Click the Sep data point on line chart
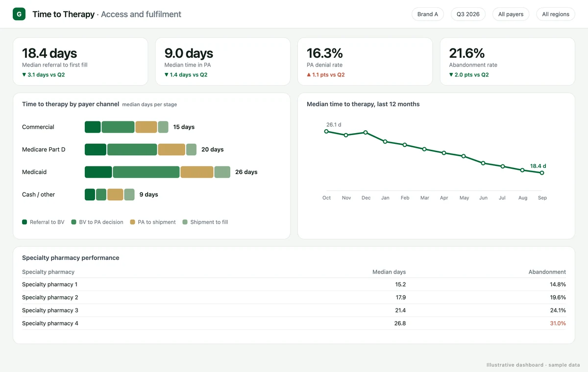Image resolution: width=588 pixels, height=372 pixels. [542, 173]
